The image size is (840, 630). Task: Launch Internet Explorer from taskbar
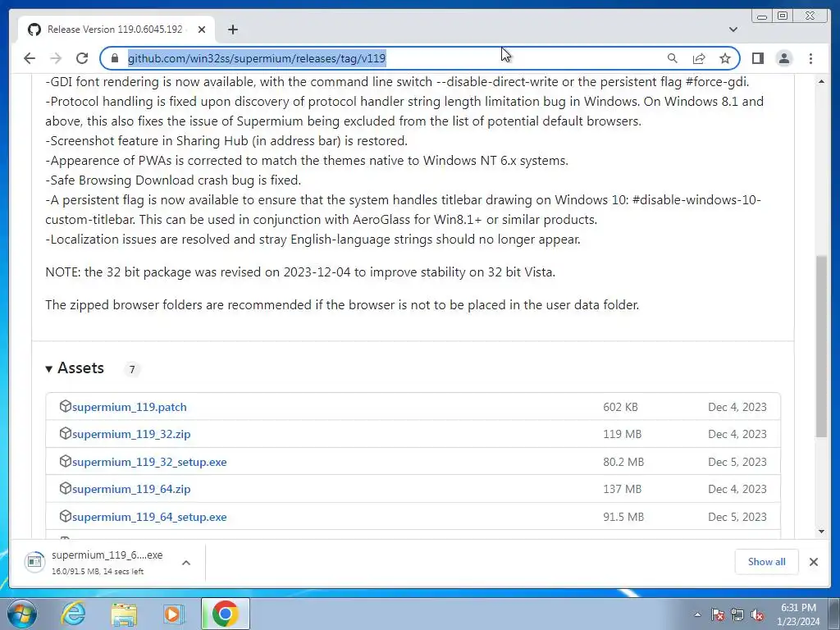pos(73,614)
